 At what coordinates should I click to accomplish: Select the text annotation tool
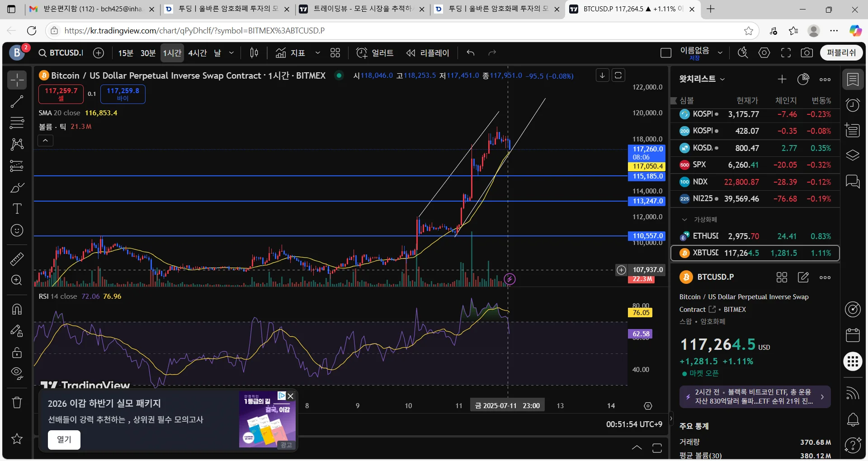click(x=17, y=209)
